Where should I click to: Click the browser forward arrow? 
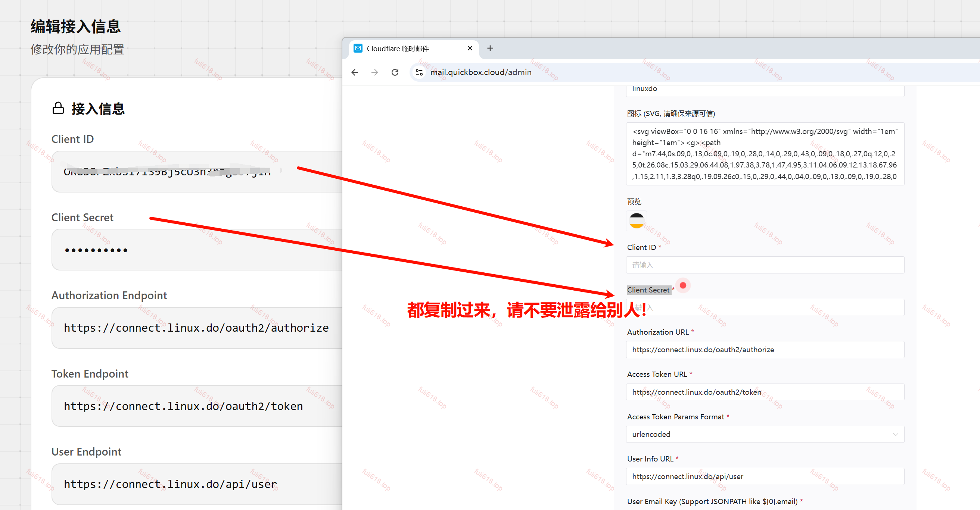[375, 72]
